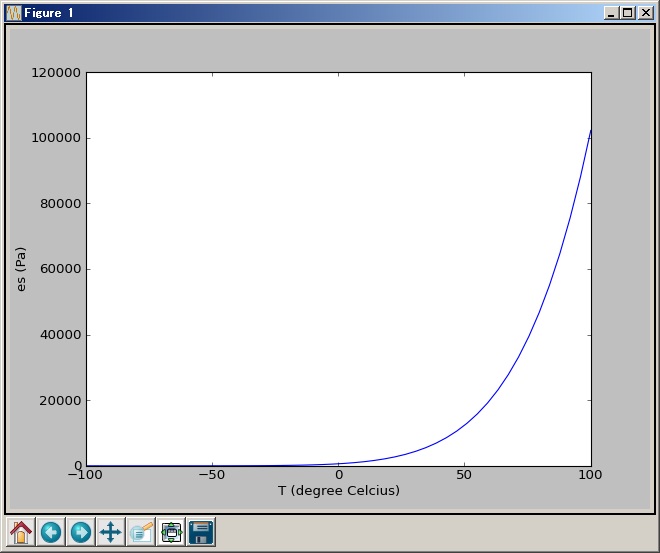Screen dimensions: 660x553
Task: Close the Figure 1 window
Action: (645, 13)
